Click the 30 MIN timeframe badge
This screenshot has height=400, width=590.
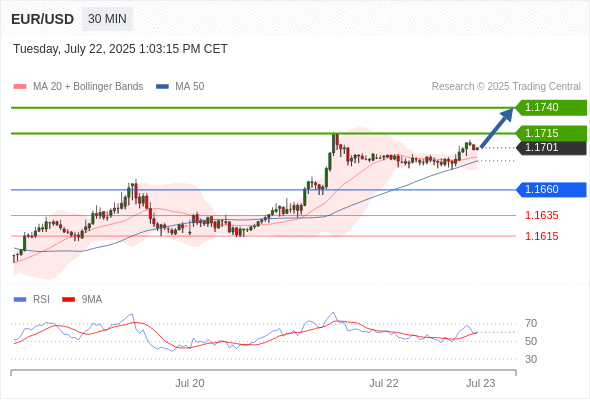[x=107, y=19]
